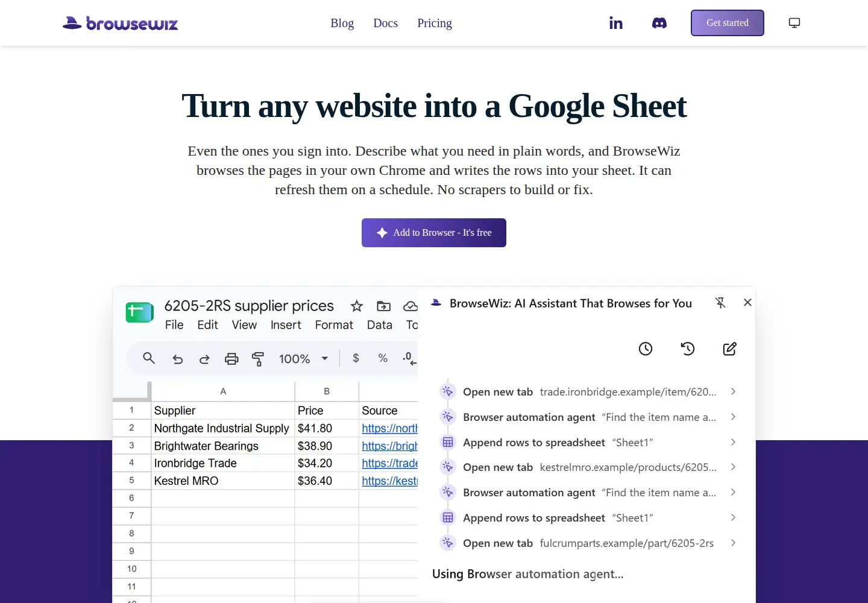Select the $34.20 price cell
The width and height of the screenshot is (868, 603).
pos(327,463)
